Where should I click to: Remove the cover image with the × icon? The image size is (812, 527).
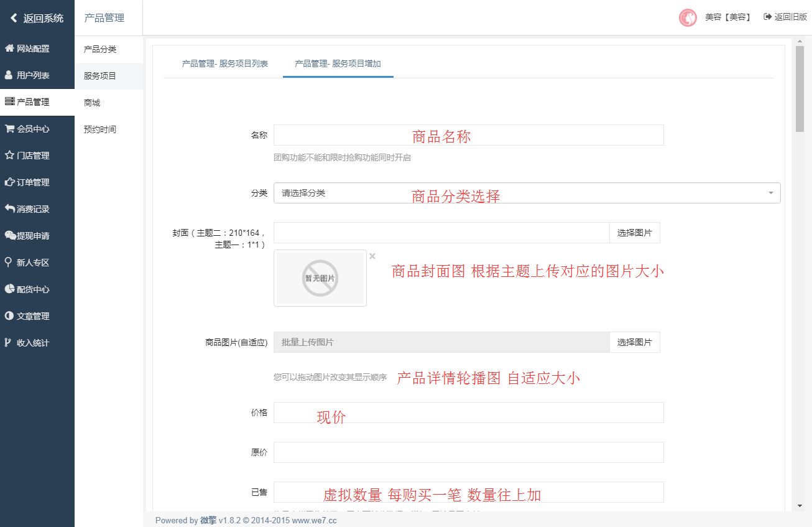(372, 256)
